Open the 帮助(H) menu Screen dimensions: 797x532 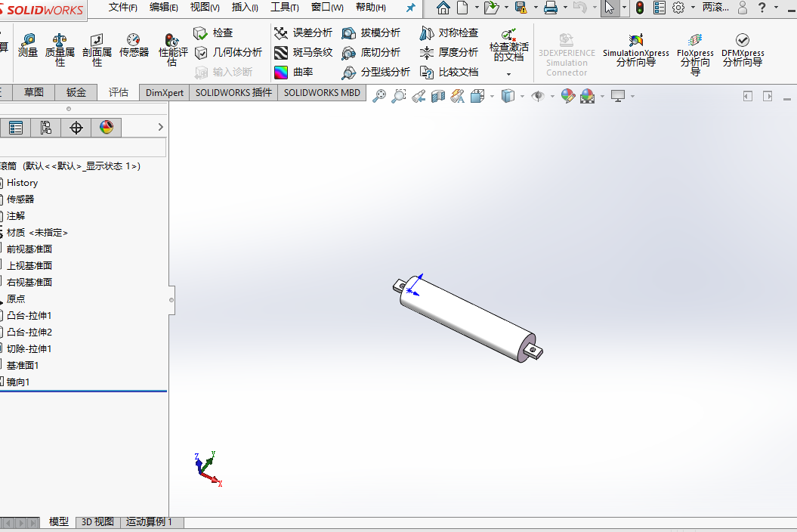click(370, 8)
